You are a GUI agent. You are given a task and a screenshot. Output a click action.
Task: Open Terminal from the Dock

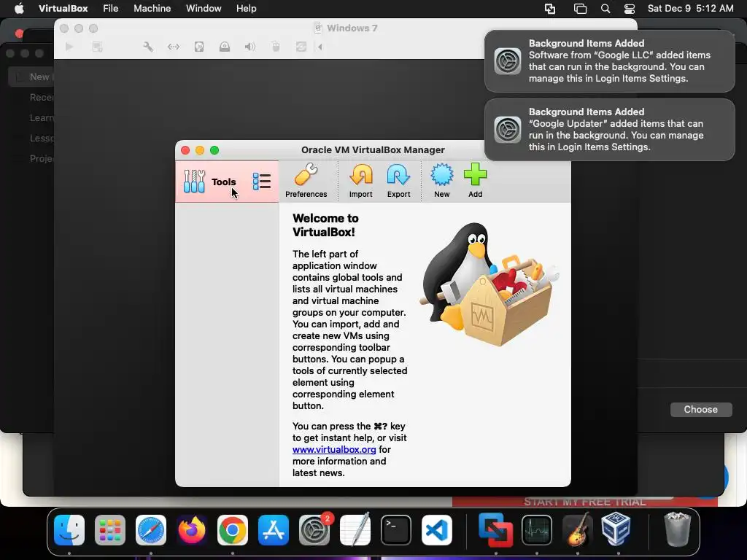[x=396, y=530]
